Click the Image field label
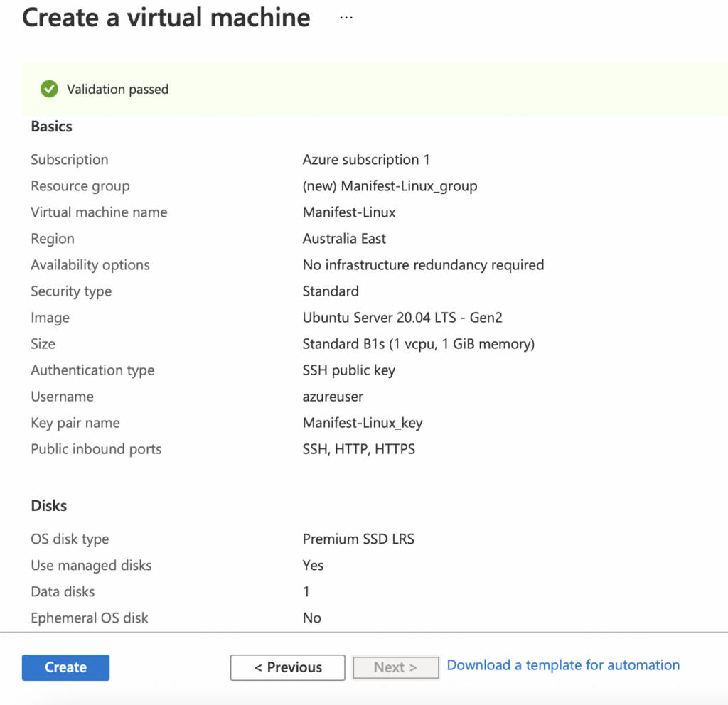 [50, 318]
